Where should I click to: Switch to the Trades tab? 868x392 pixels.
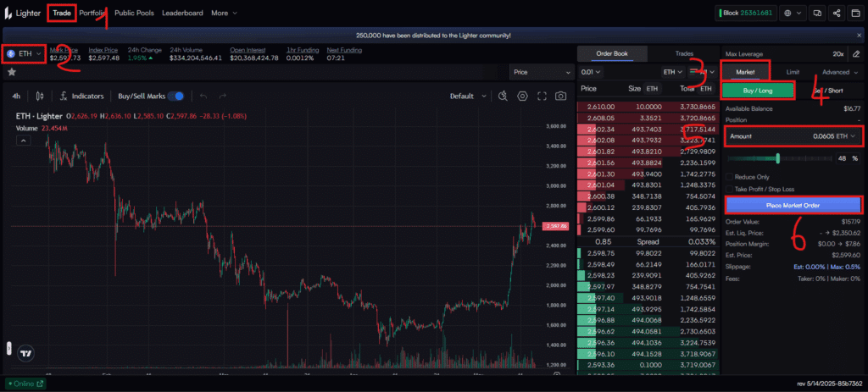point(684,53)
